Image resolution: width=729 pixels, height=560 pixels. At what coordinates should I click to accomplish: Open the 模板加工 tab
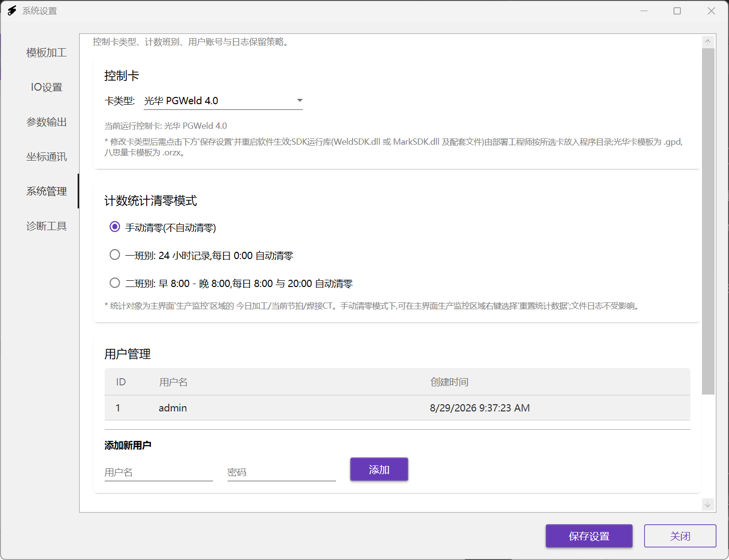pos(46,53)
